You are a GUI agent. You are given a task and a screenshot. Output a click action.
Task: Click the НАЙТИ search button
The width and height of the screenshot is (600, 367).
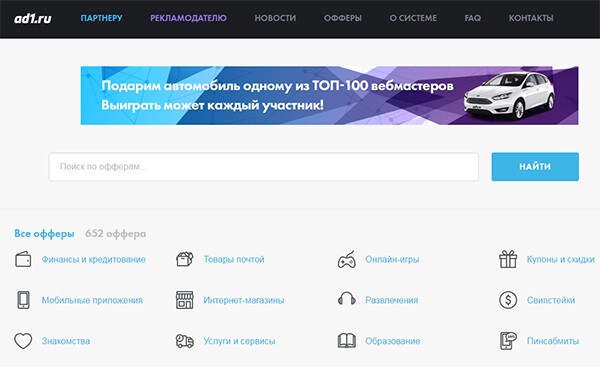coord(535,167)
